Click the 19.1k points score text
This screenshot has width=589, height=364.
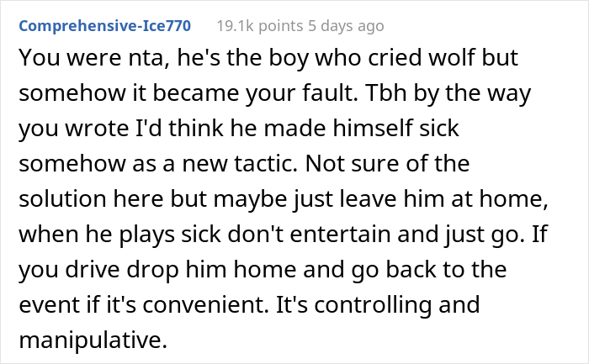[260, 26]
